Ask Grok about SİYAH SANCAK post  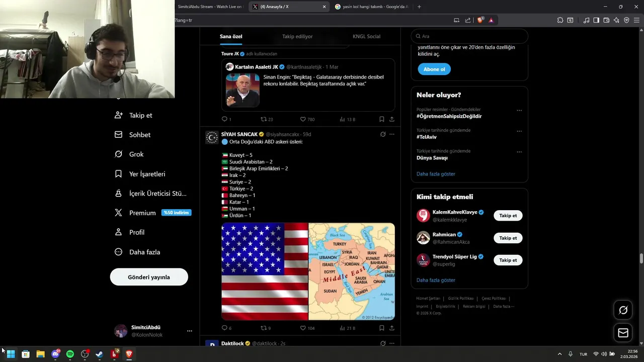pos(383,134)
